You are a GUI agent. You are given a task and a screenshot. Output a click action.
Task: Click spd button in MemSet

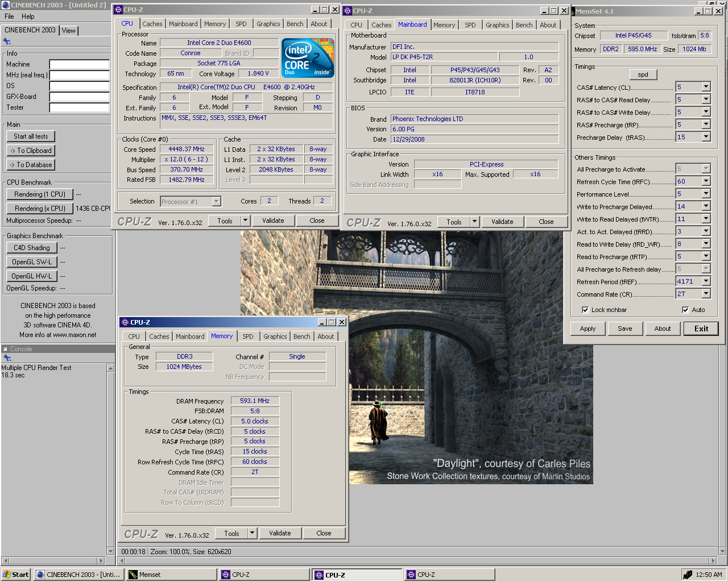pos(643,74)
